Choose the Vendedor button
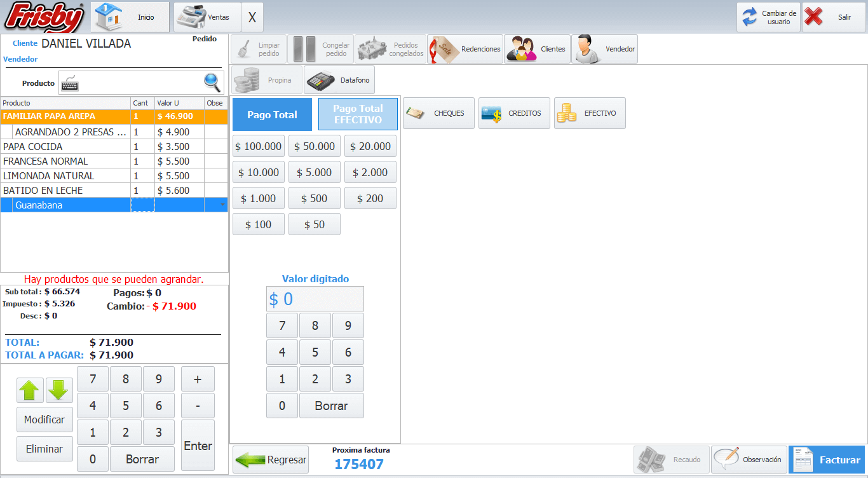Screen dimensions: 868x478 point(604,49)
